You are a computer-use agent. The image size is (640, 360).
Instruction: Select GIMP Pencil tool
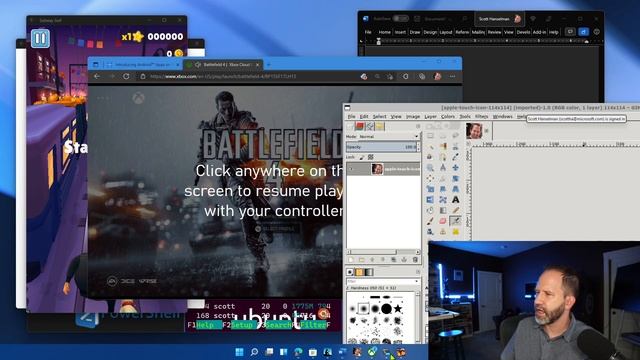point(456,210)
